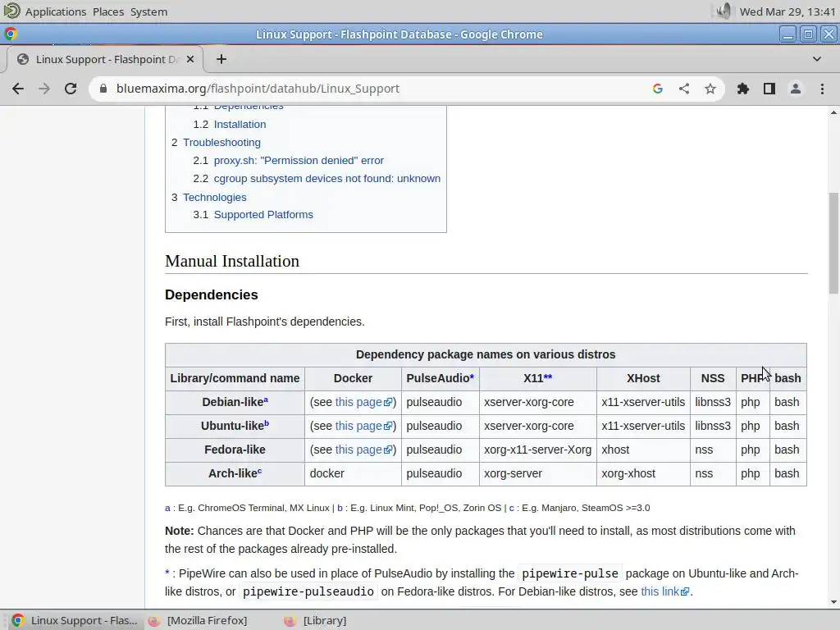
Task: Open a new tab
Action: point(221,59)
